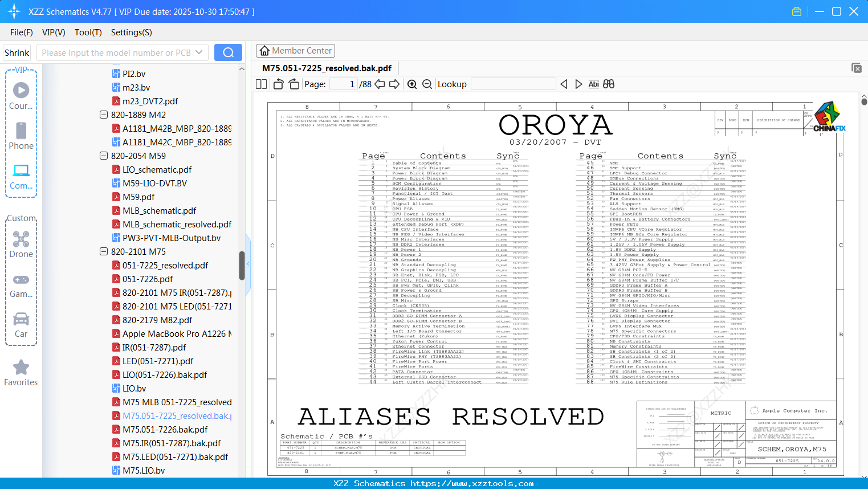Click the file tree scroll-up arrow
Screen dimensions: 868x489
tap(242, 69)
